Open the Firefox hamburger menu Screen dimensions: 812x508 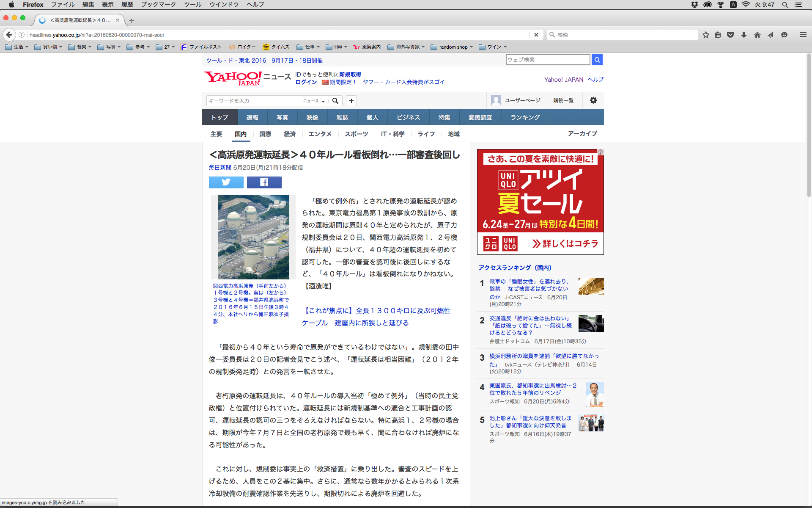[803, 35]
